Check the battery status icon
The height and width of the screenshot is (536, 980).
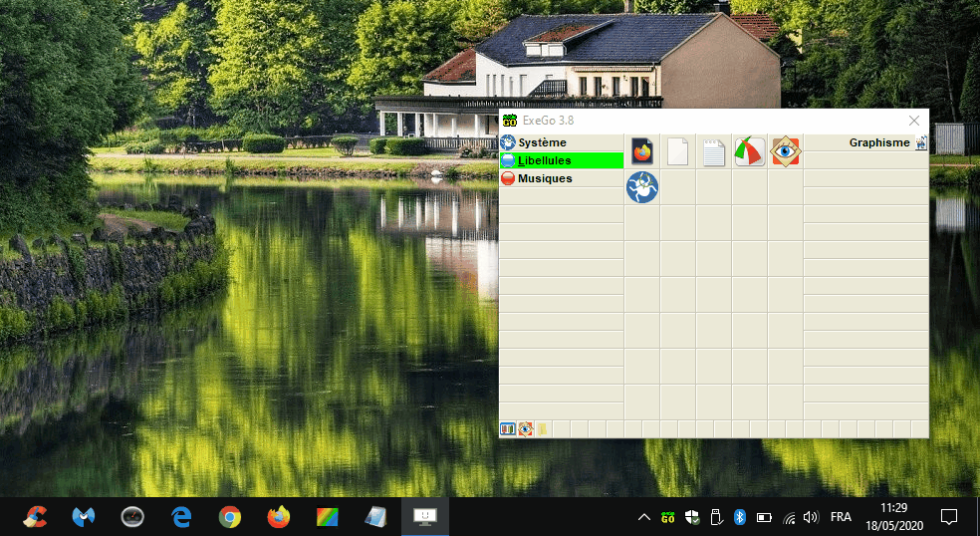(x=764, y=518)
